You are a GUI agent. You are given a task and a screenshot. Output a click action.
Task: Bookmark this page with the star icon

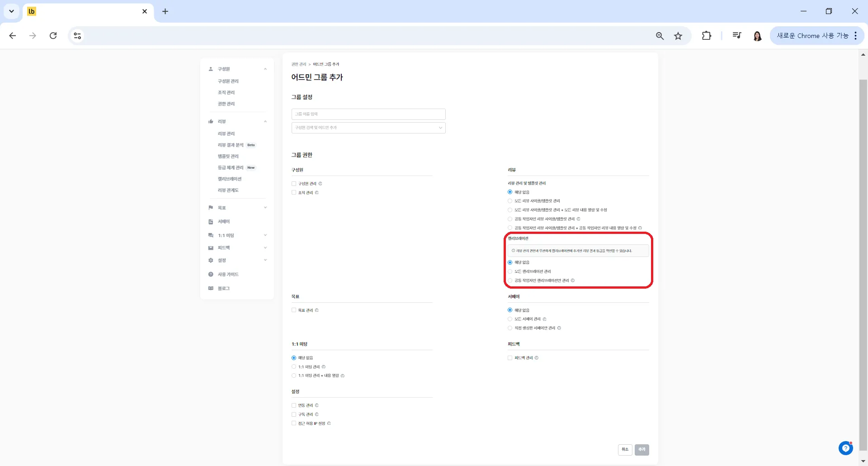678,36
